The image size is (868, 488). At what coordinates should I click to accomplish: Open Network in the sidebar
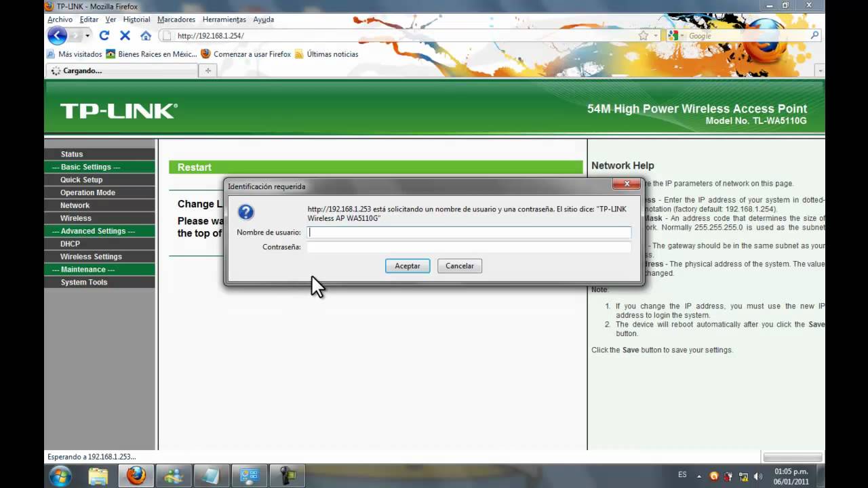[x=75, y=205]
